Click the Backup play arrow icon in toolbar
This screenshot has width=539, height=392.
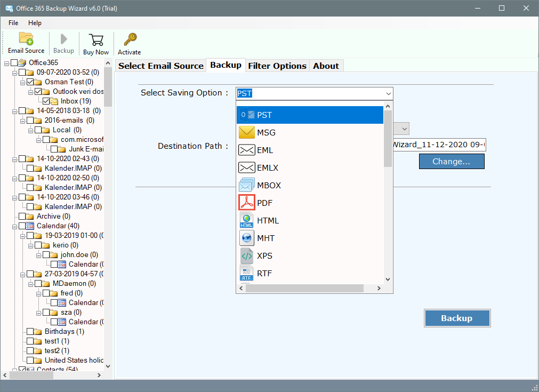[63, 39]
